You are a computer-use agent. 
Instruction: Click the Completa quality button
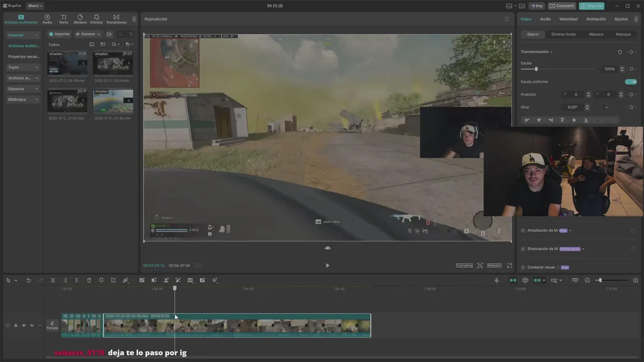click(x=464, y=265)
